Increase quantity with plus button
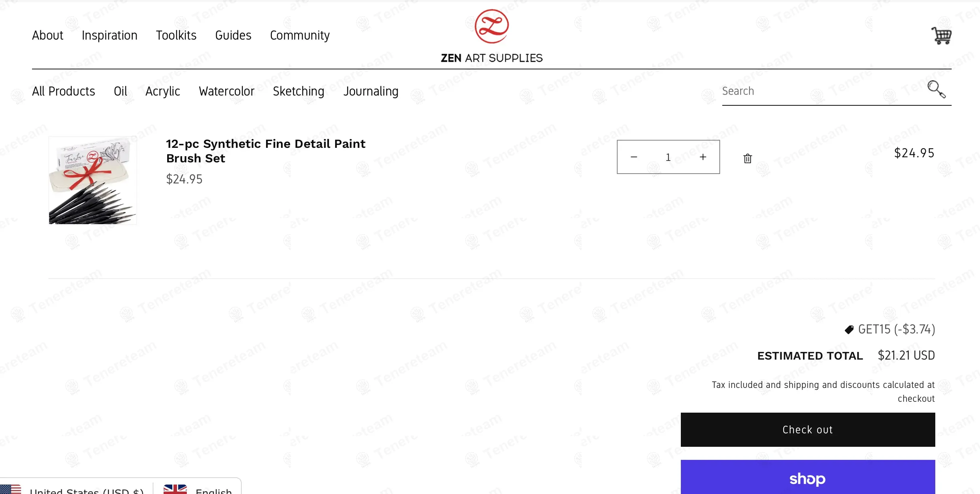This screenshot has width=980, height=494. pos(703,157)
